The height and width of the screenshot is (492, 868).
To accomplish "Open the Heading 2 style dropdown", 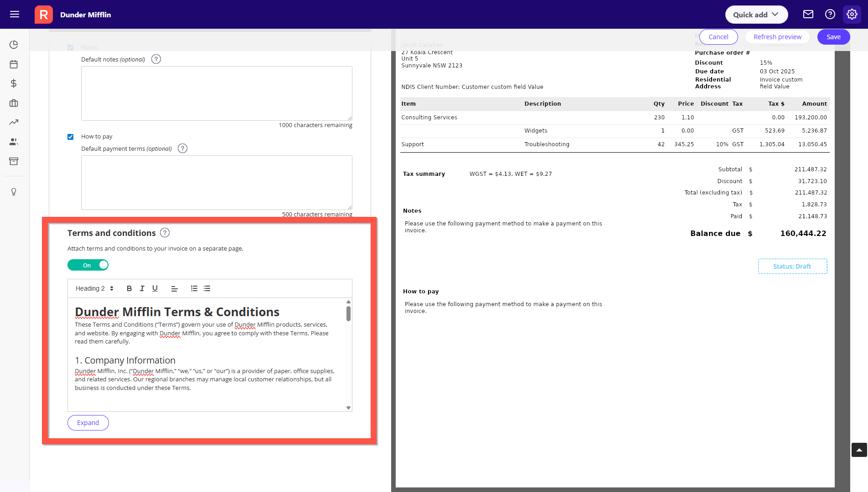I will 94,288.
